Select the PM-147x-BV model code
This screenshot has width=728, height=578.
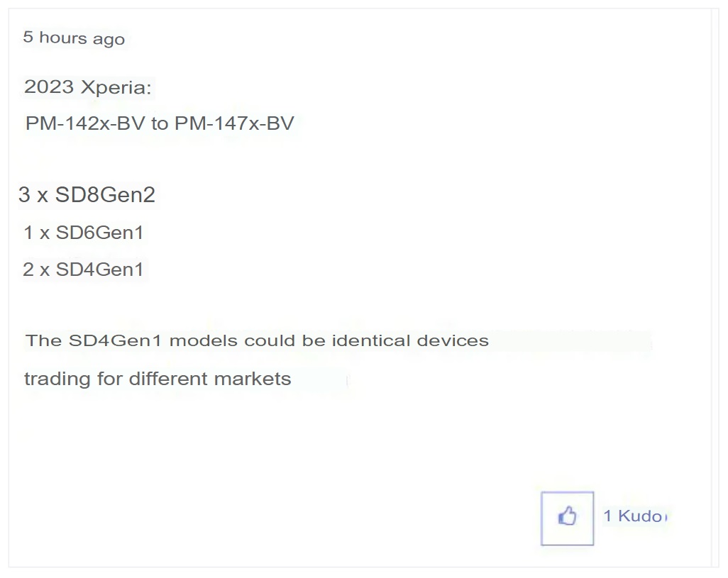(234, 123)
